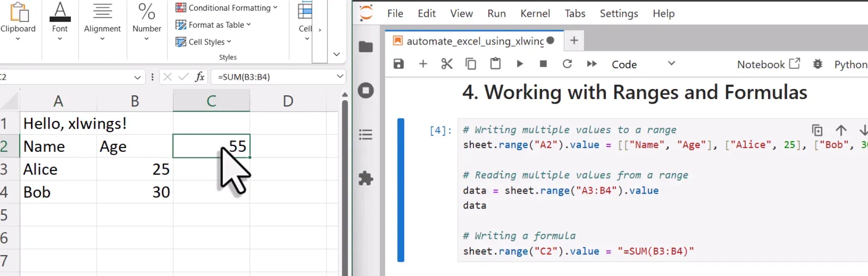Image resolution: width=868 pixels, height=276 pixels.
Task: Open Cell Styles gallery
Action: 203,42
